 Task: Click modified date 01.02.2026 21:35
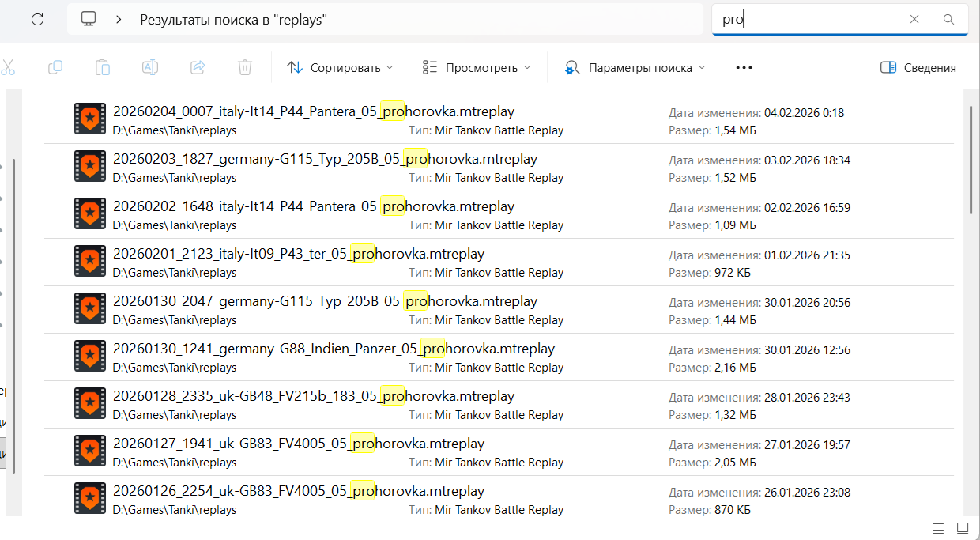(808, 255)
